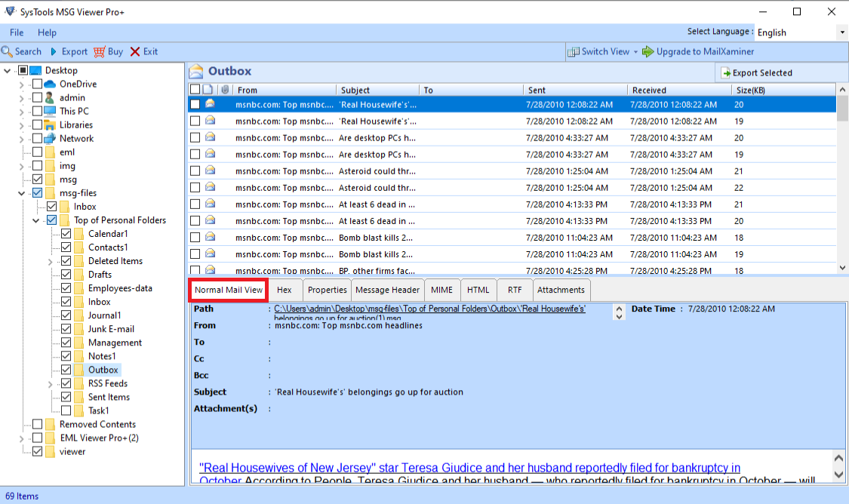Expand the EML Viewer Pro+(2) node
849x504 pixels.
22,438
